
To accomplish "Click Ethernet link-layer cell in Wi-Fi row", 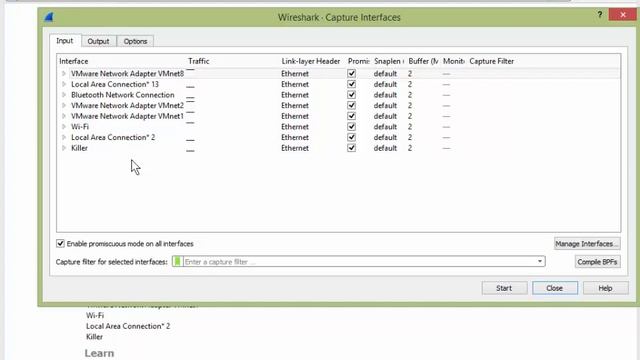I will coord(295,127).
